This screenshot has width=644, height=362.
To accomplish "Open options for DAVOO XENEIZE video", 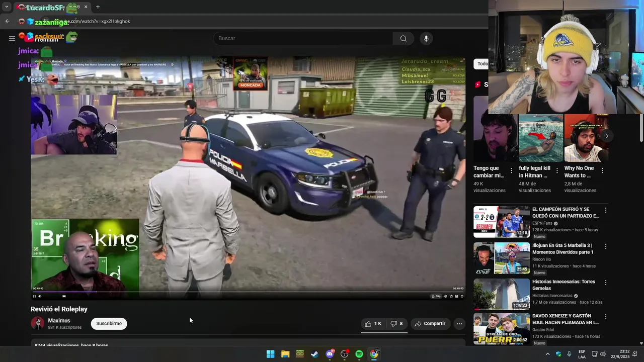I will pyautogui.click(x=606, y=317).
